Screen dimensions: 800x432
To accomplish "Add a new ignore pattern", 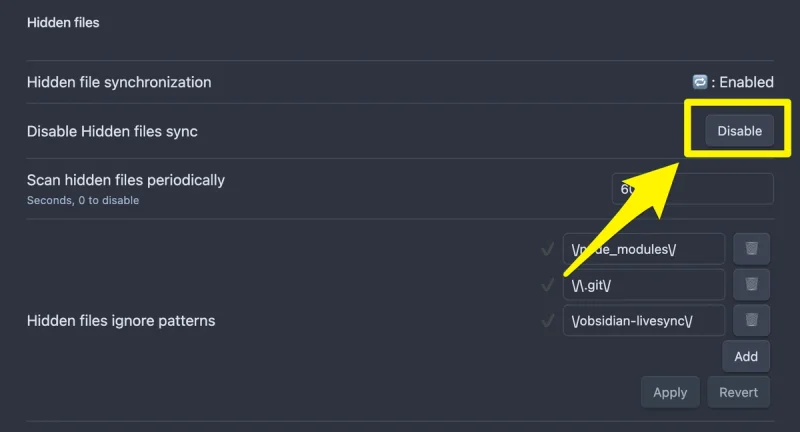I will click(x=746, y=357).
